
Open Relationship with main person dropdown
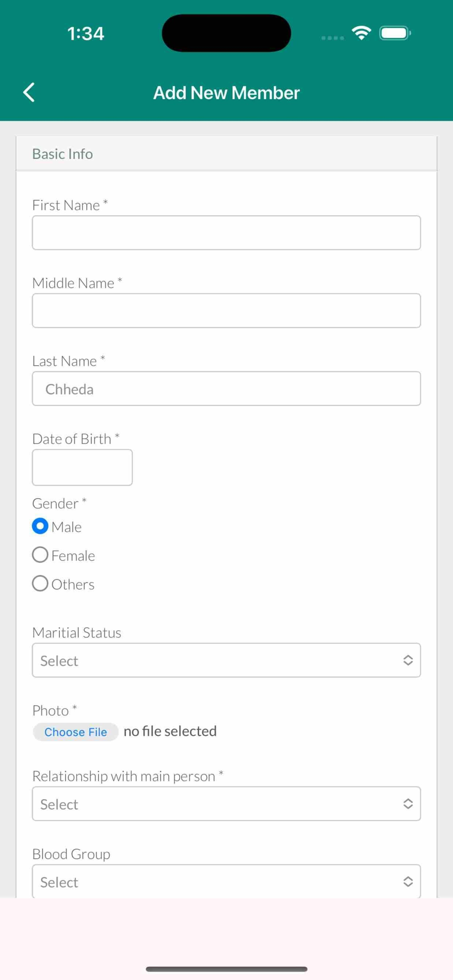tap(226, 804)
